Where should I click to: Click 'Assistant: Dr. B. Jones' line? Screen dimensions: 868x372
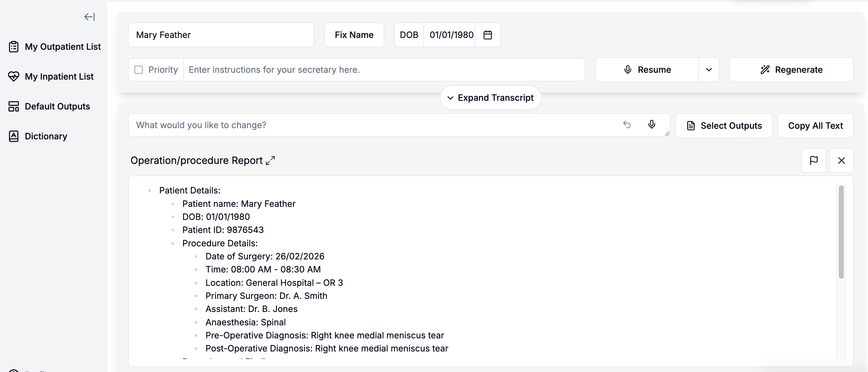pos(251,309)
